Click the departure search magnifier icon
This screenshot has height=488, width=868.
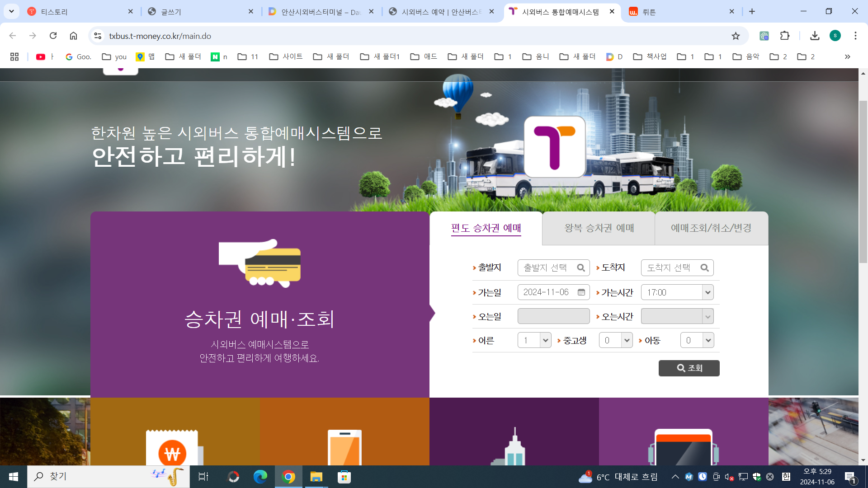[581, 268]
